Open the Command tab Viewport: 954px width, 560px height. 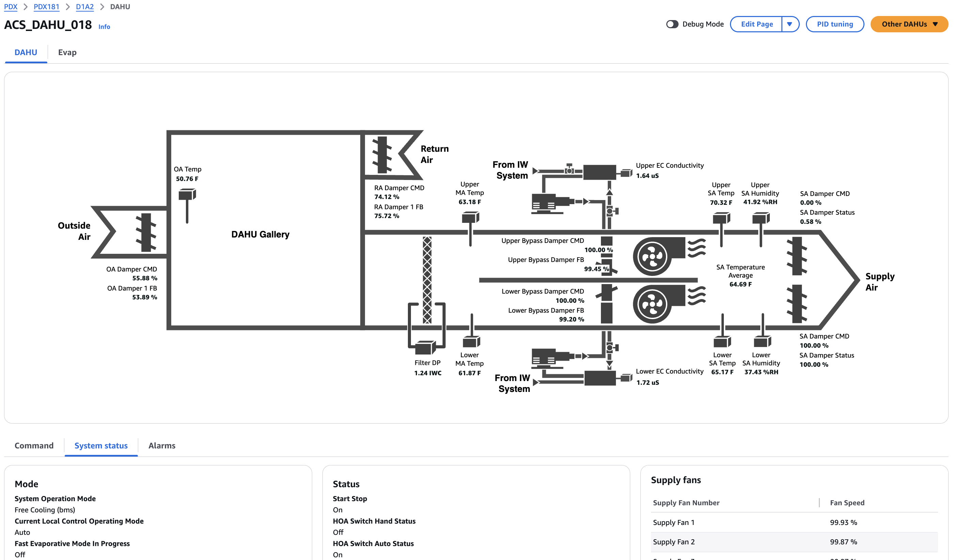point(34,445)
